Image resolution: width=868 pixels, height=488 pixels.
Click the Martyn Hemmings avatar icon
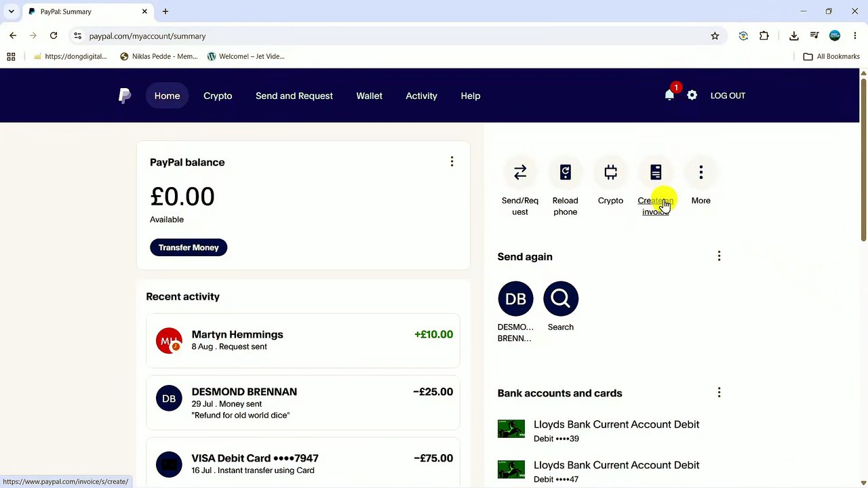[169, 341]
